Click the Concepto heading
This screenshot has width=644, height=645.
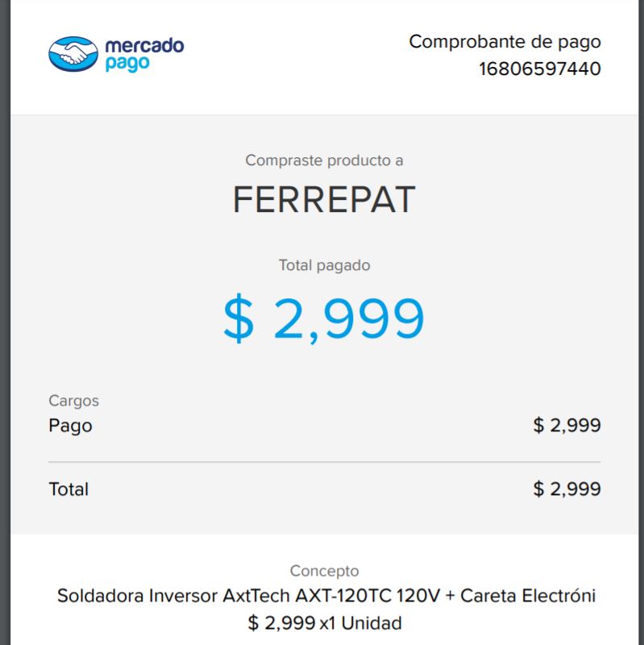324,571
